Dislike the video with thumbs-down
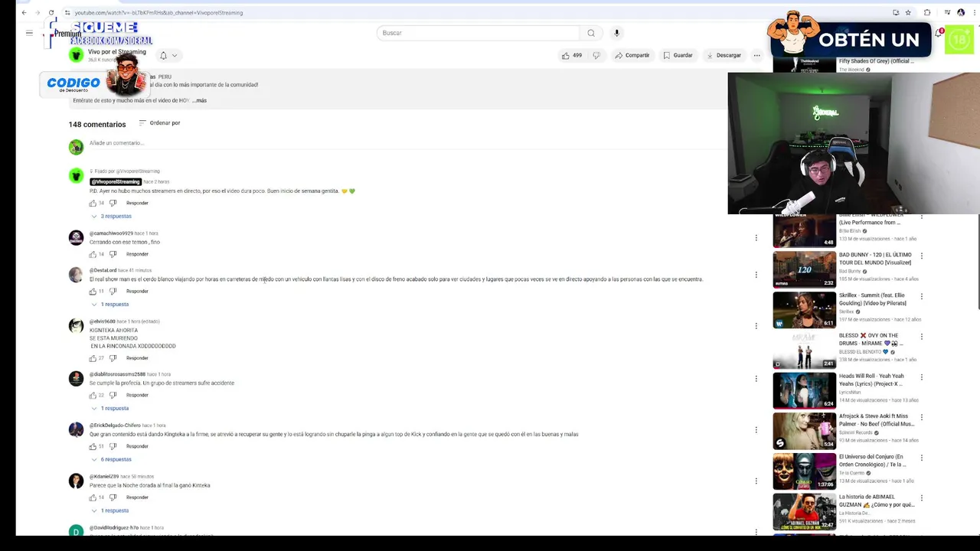Viewport: 980px width, 551px height. click(x=596, y=55)
